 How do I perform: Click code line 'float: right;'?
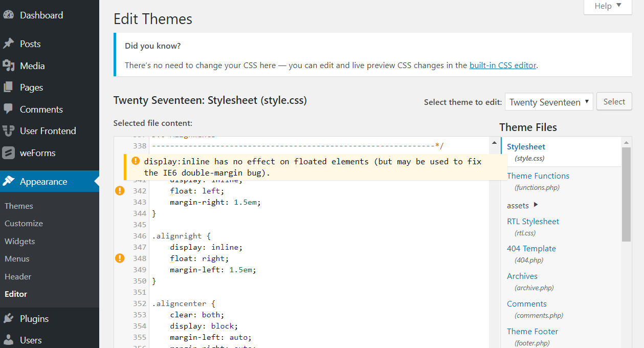tap(199, 258)
